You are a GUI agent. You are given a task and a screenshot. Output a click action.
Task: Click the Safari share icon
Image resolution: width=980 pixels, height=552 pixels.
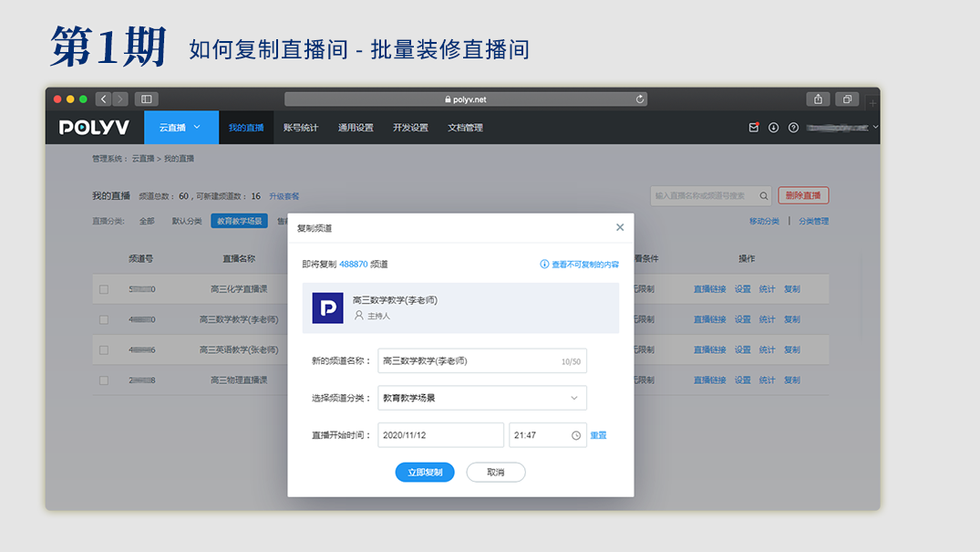click(818, 99)
